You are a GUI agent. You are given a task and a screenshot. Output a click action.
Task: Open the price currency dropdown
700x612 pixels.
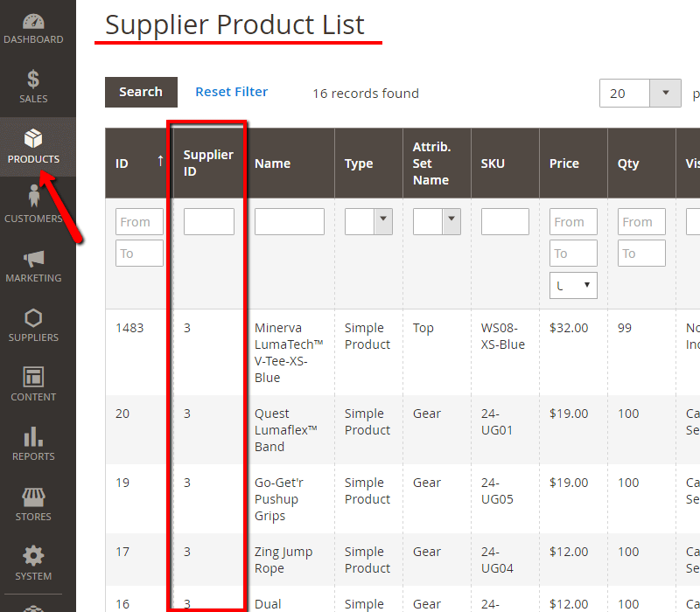point(573,285)
